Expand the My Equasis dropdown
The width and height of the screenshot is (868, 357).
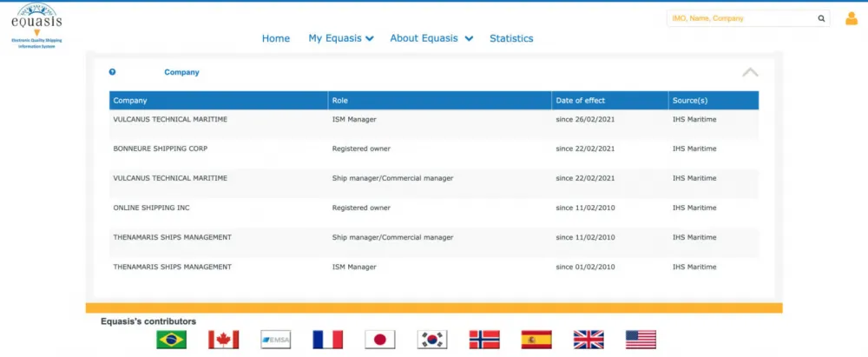(341, 38)
